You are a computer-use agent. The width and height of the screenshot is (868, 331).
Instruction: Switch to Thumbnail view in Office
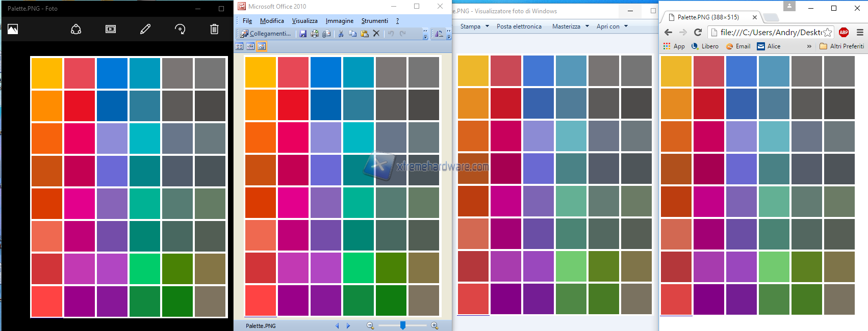(239, 46)
